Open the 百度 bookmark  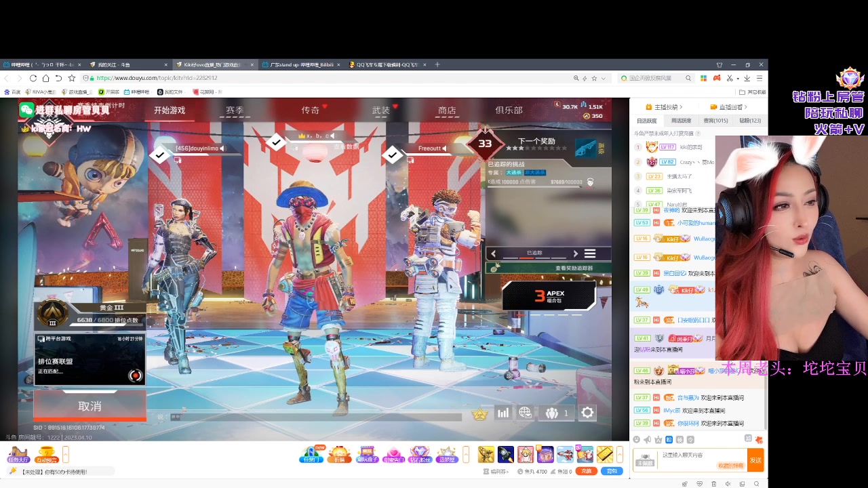point(12,91)
